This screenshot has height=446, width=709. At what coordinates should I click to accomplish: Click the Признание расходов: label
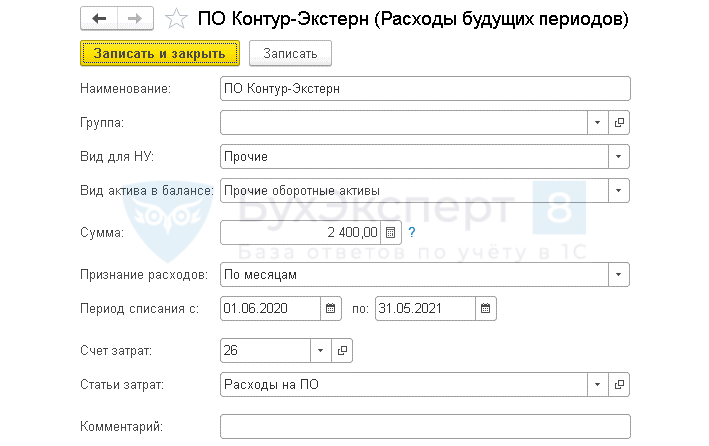click(144, 275)
